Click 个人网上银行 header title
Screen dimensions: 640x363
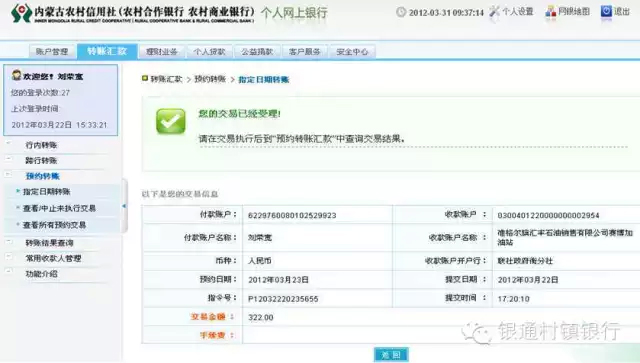294,13
